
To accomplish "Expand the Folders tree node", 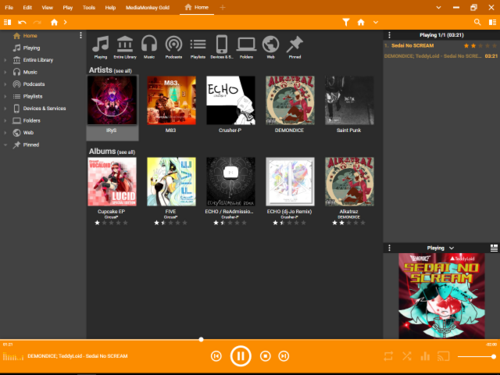I will tap(5, 121).
